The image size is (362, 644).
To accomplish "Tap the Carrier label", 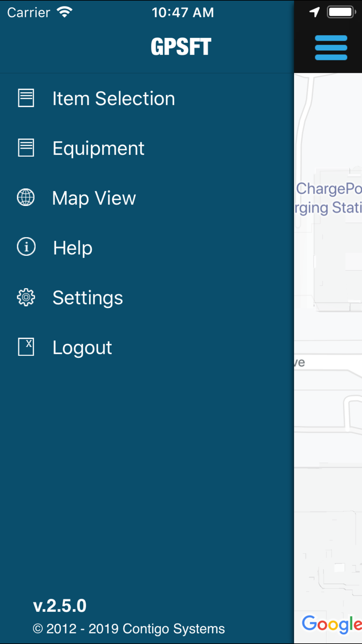I will 29,13.
